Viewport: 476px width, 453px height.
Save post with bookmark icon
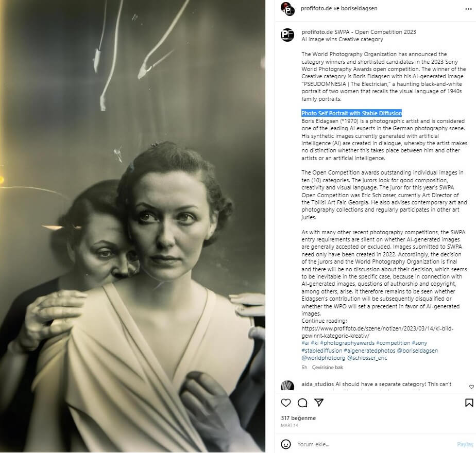tap(469, 403)
